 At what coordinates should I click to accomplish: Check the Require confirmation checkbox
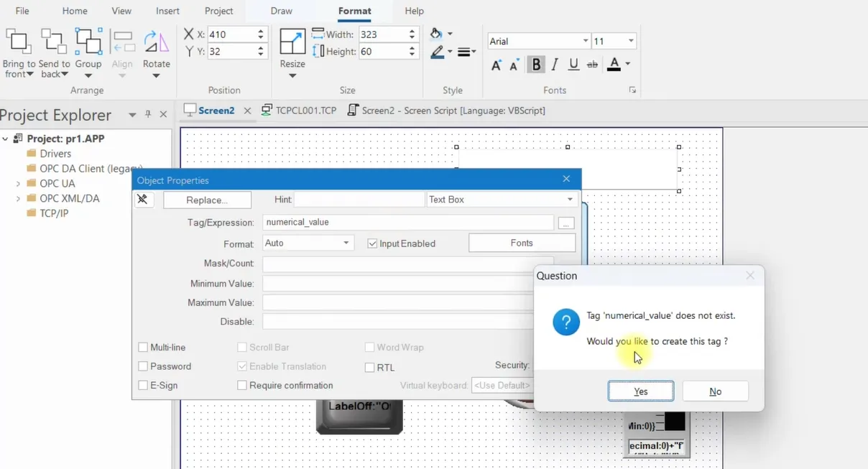[x=242, y=386]
